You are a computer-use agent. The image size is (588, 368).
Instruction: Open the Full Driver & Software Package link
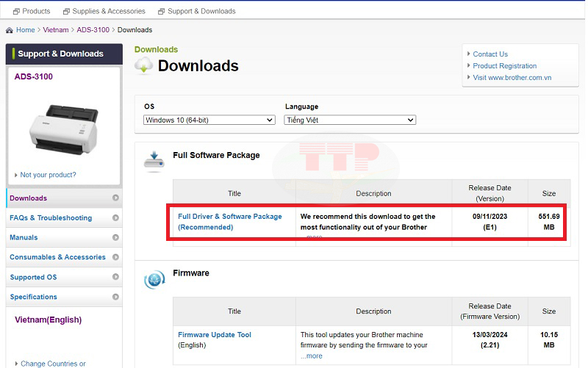(x=229, y=222)
